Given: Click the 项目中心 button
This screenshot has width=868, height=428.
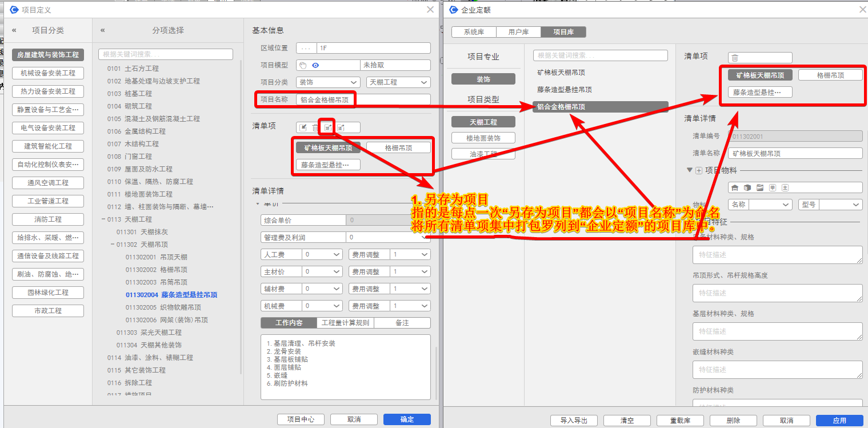Looking at the screenshot, I should point(301,419).
